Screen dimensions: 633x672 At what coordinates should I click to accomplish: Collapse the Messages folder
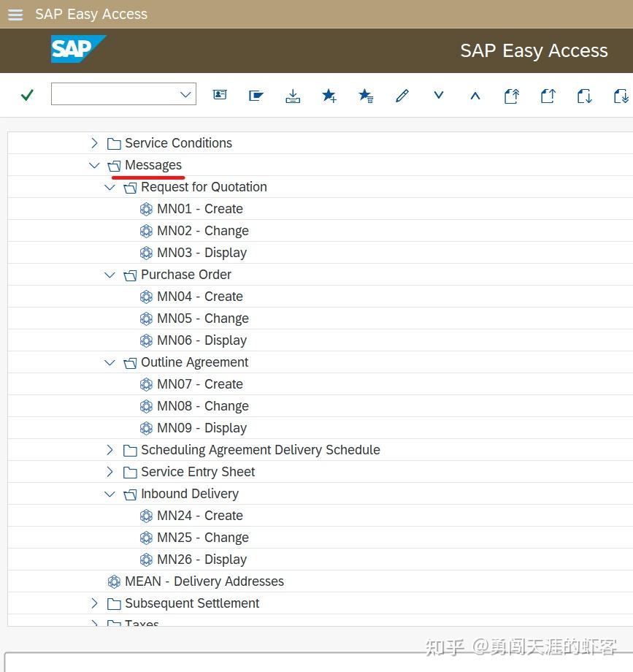[94, 165]
